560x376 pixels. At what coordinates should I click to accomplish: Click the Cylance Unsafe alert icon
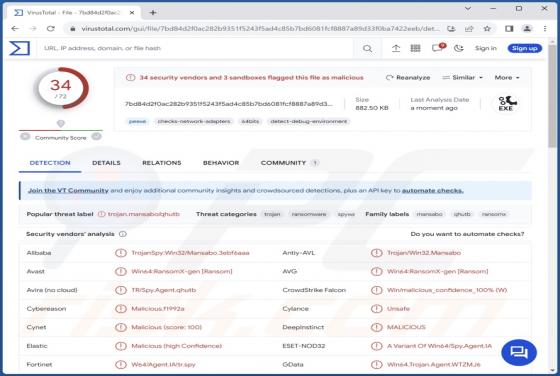376,309
